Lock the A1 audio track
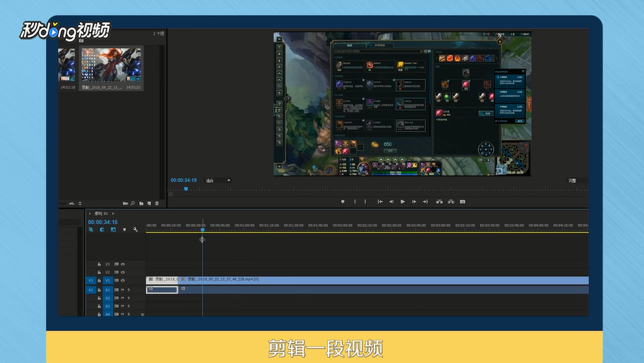The image size is (644, 363). point(99,290)
